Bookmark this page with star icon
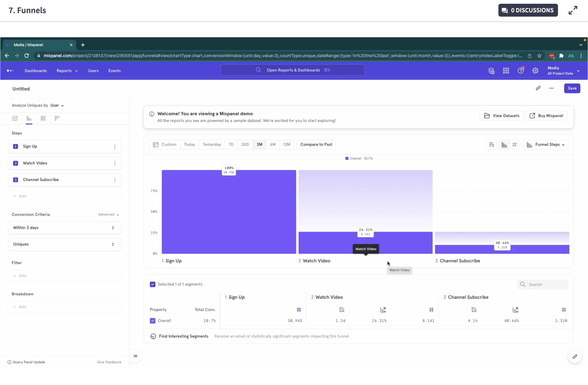Viewport: 588px width, 385px height. 539,55
